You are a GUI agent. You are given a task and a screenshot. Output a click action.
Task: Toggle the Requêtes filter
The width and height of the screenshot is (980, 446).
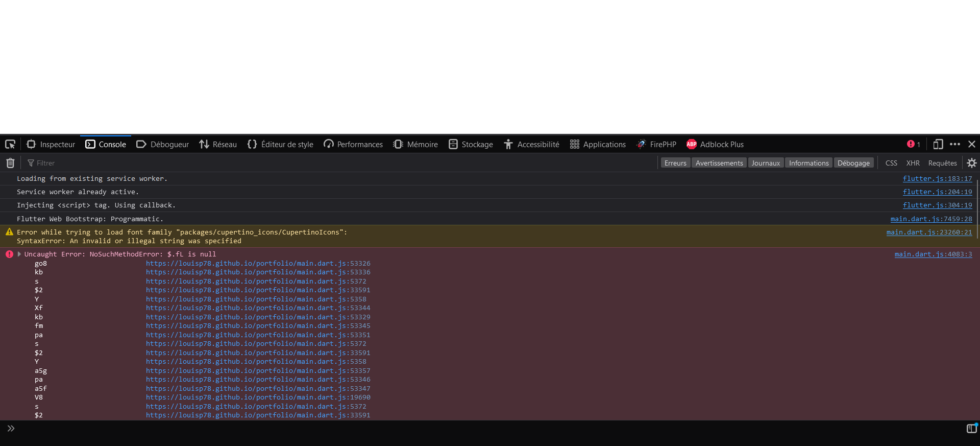click(x=942, y=163)
